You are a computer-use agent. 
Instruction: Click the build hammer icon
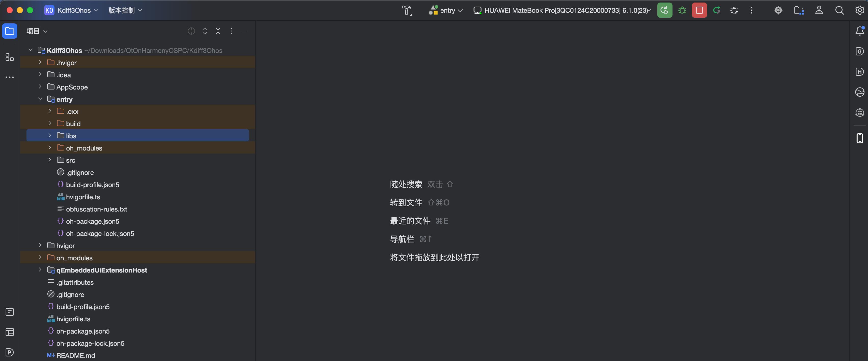click(x=407, y=10)
